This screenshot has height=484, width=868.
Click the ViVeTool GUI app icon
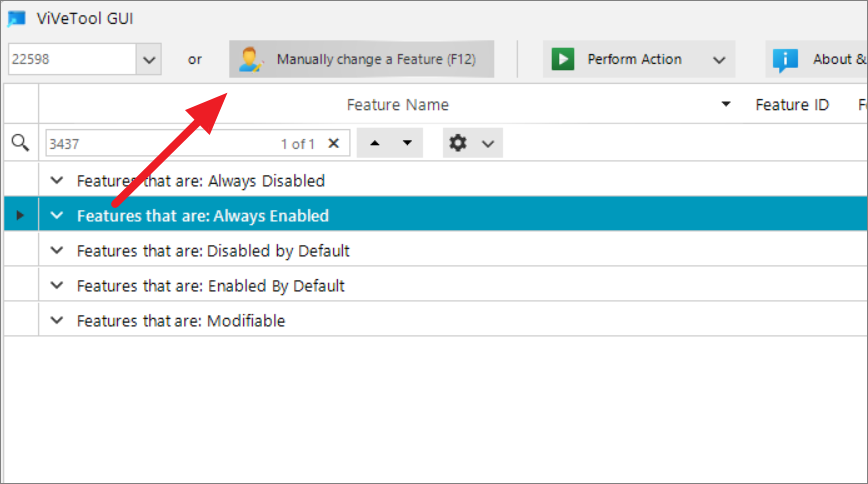17,18
